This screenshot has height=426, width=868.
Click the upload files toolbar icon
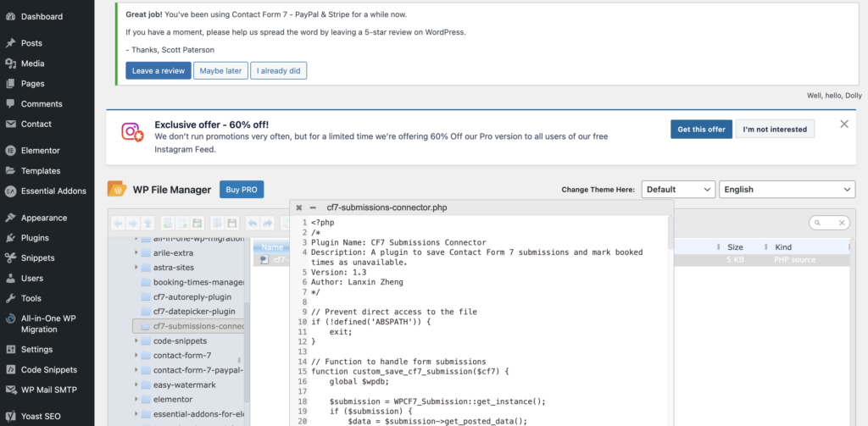[197, 223]
